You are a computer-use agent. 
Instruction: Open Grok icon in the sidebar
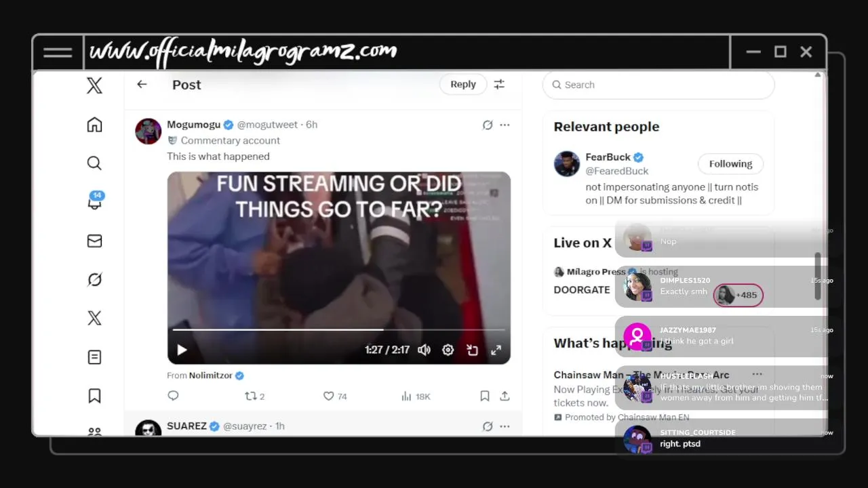94,279
